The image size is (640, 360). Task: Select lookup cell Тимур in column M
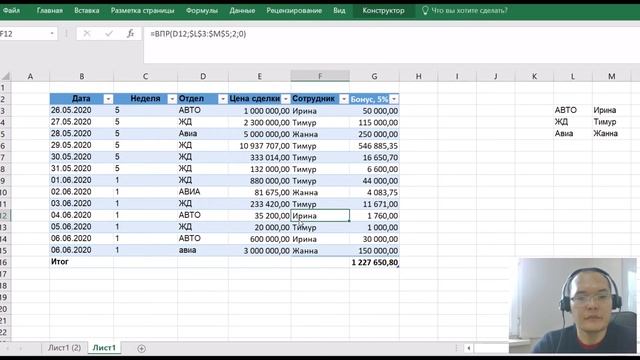(611, 122)
